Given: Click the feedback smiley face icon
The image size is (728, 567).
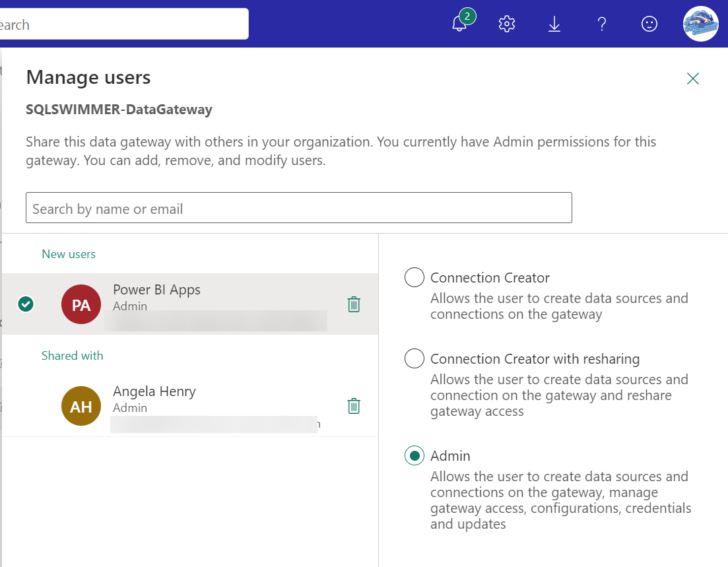Looking at the screenshot, I should coord(649,24).
